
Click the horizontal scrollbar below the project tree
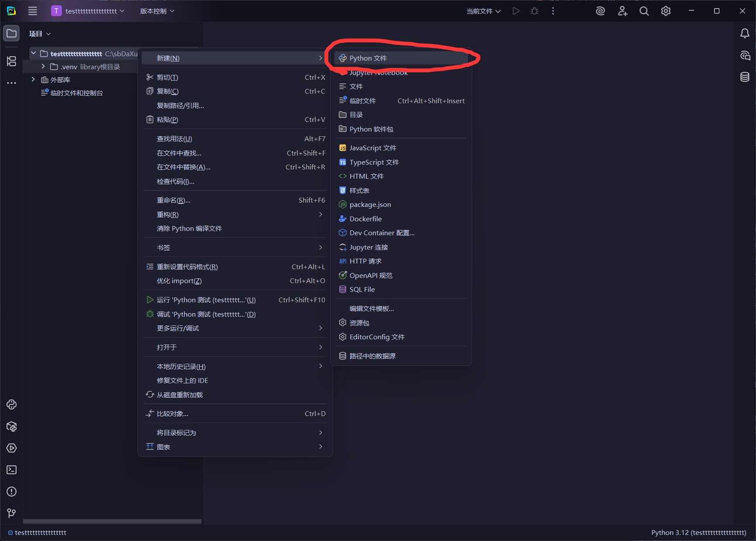tap(112, 521)
